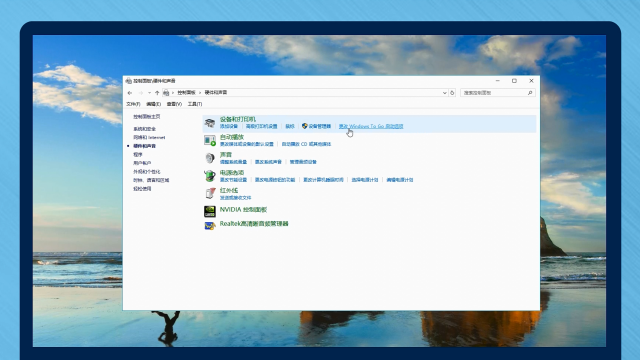Viewport: 640px width, 360px height.
Task: Open the NVIDIA control panel icon
Action: pos(210,211)
